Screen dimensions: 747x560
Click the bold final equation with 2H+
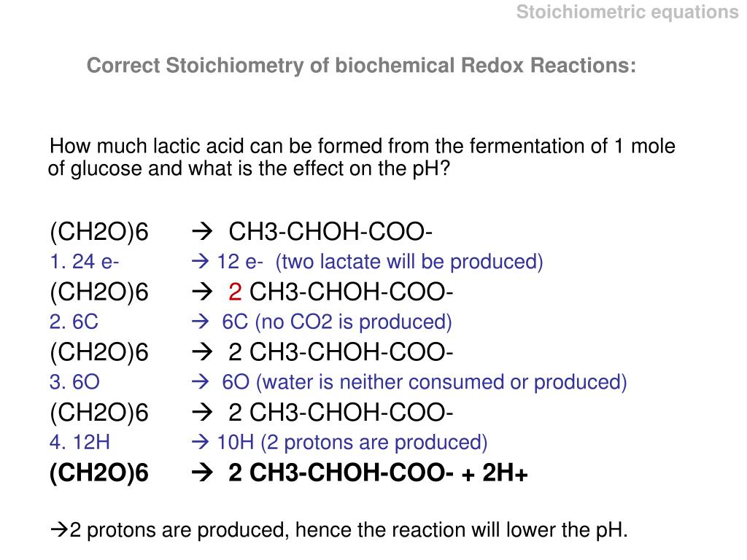click(x=288, y=472)
